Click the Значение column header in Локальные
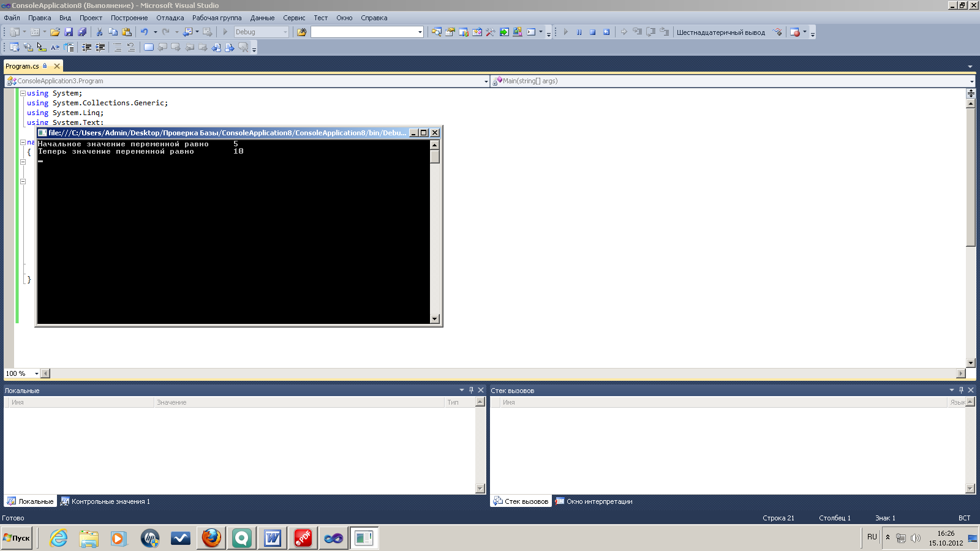 coord(299,402)
